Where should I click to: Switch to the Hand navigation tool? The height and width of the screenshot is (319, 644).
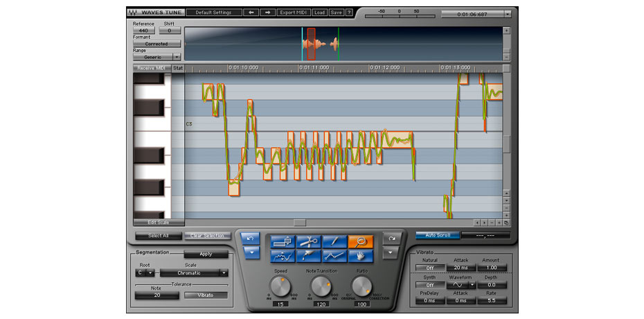point(361,257)
